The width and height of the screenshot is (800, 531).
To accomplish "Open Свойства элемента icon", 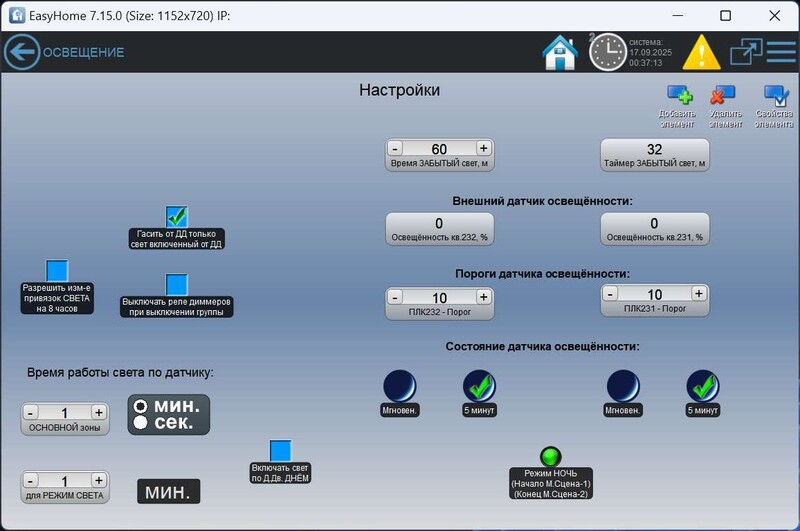I will 775,96.
